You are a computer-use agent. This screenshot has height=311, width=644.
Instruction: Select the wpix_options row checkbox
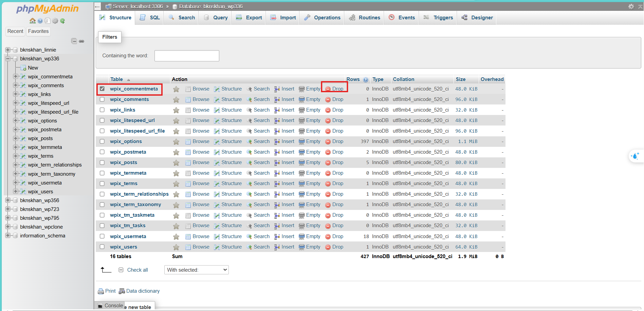point(102,141)
